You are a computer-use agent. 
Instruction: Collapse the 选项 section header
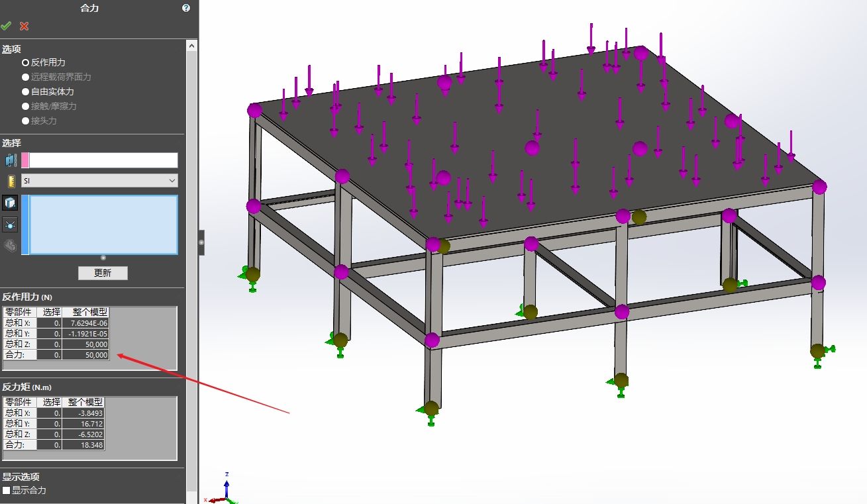pyautogui.click(x=12, y=49)
